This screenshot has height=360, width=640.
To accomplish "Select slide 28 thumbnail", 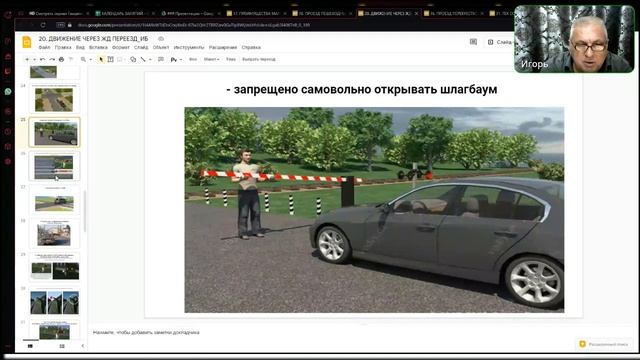I will point(54,234).
